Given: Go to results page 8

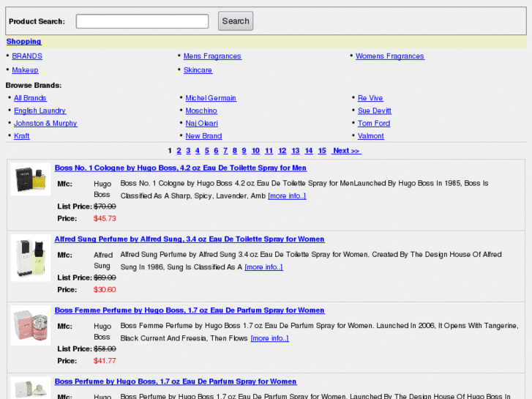Looking at the screenshot, I should point(235,151).
